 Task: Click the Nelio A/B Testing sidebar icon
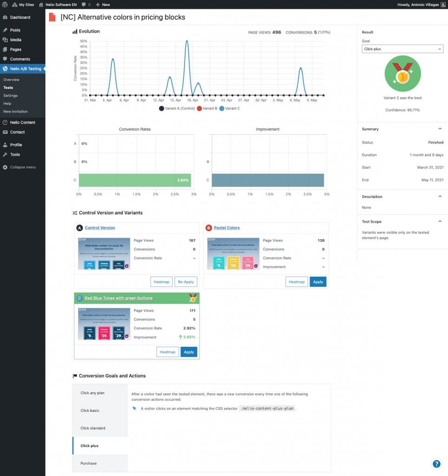coord(5,69)
